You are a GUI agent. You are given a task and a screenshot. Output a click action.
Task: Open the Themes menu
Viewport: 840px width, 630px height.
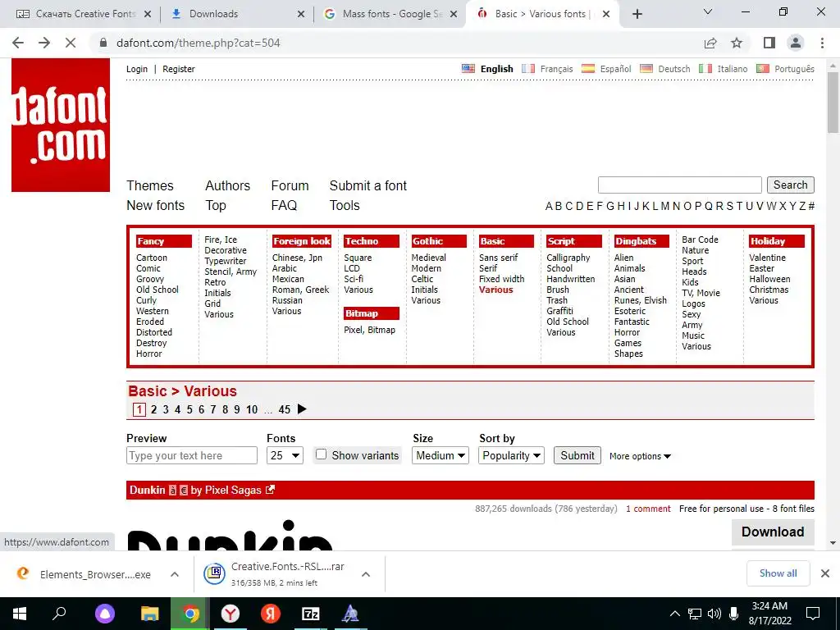coord(150,186)
